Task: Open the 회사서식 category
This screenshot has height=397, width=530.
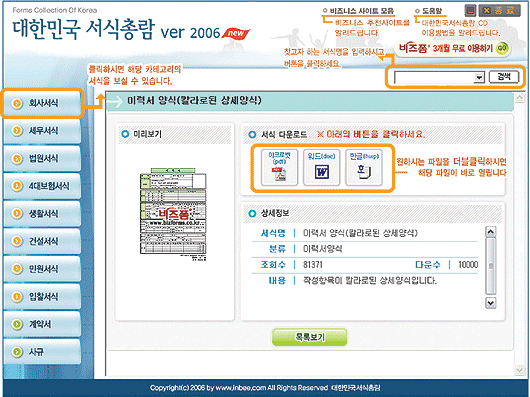Action: click(42, 103)
